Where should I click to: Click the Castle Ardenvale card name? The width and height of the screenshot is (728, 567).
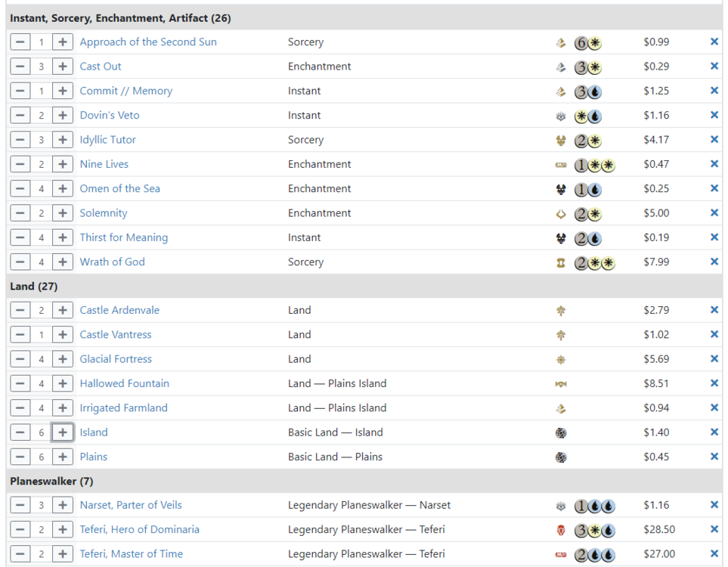[x=119, y=310]
